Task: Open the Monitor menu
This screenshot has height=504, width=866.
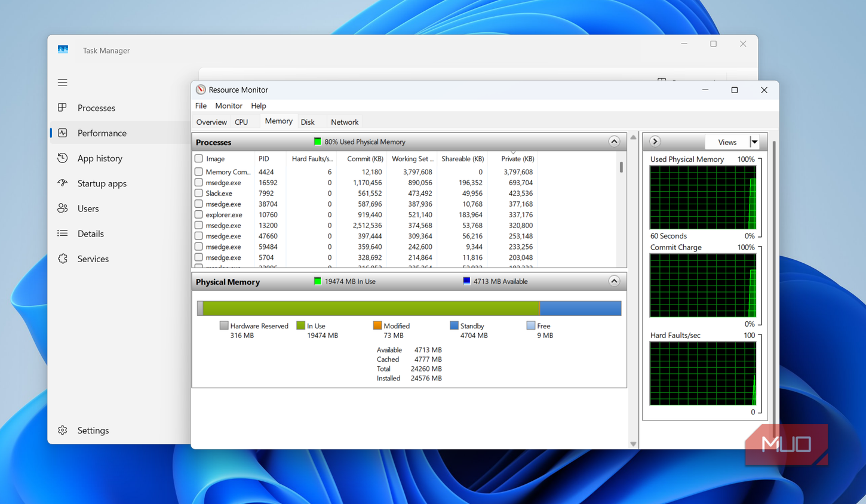Action: (x=229, y=106)
